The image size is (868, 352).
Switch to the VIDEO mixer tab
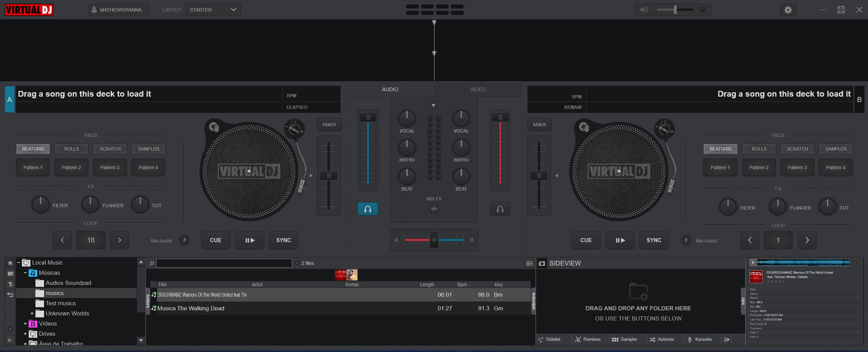pos(478,90)
